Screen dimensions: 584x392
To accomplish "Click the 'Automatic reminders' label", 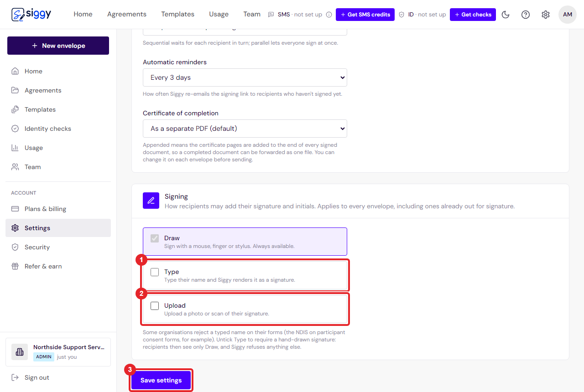I will tap(175, 62).
